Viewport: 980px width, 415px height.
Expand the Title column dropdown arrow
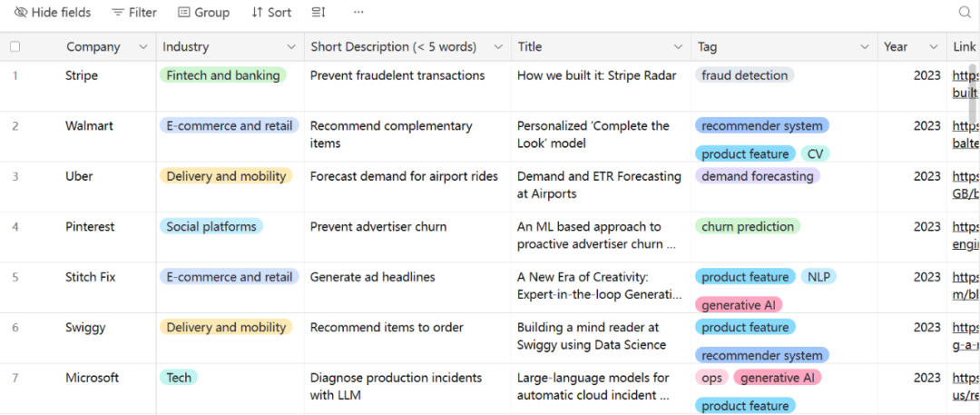pyautogui.click(x=679, y=47)
